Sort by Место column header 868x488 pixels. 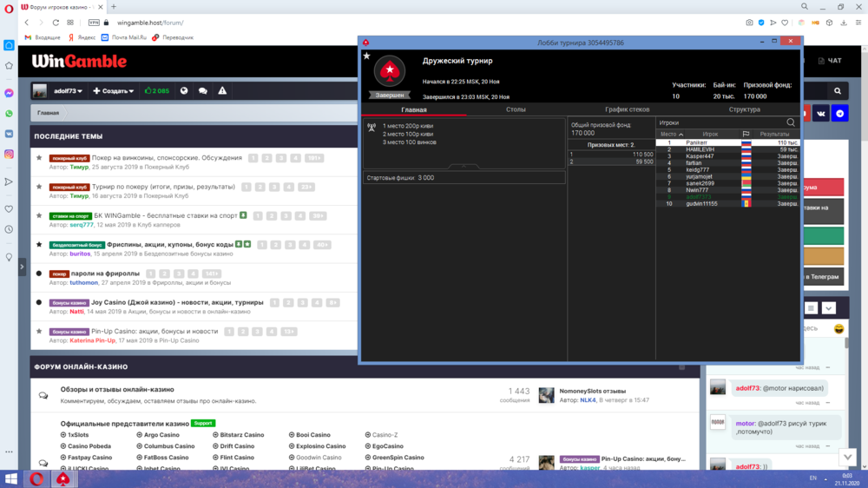[671, 135]
